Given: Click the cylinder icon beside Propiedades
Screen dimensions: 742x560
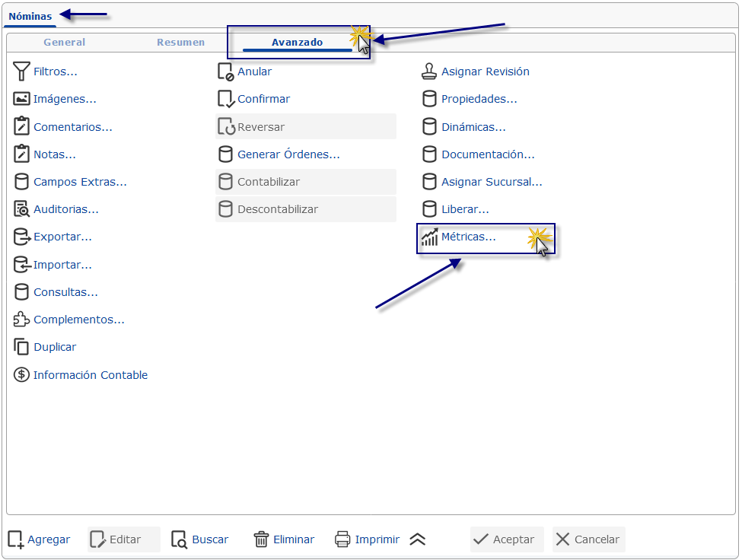Looking at the screenshot, I should tap(429, 99).
